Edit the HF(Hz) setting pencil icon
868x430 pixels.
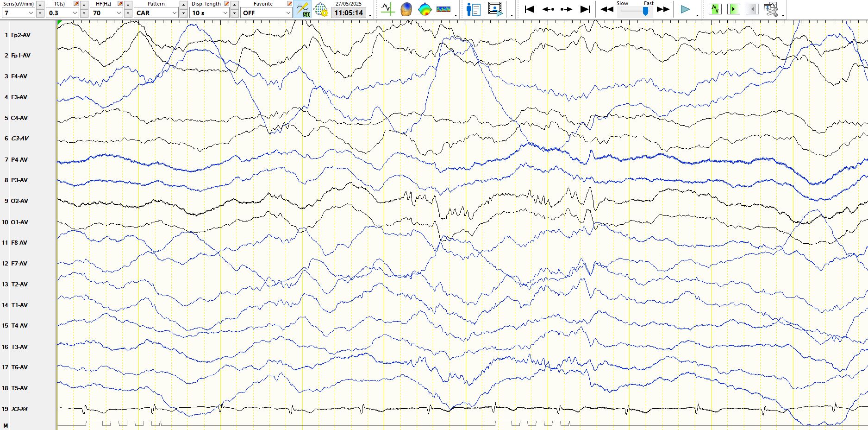click(120, 4)
